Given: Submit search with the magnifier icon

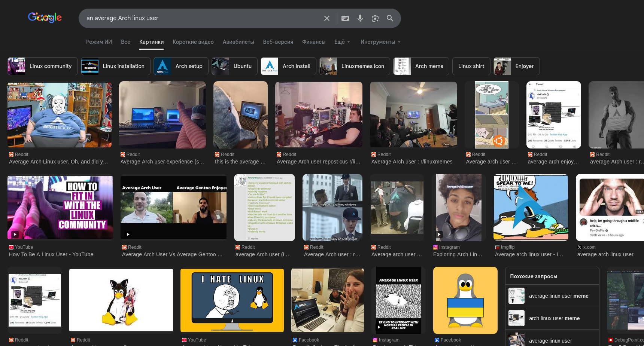Looking at the screenshot, I should coord(390,18).
